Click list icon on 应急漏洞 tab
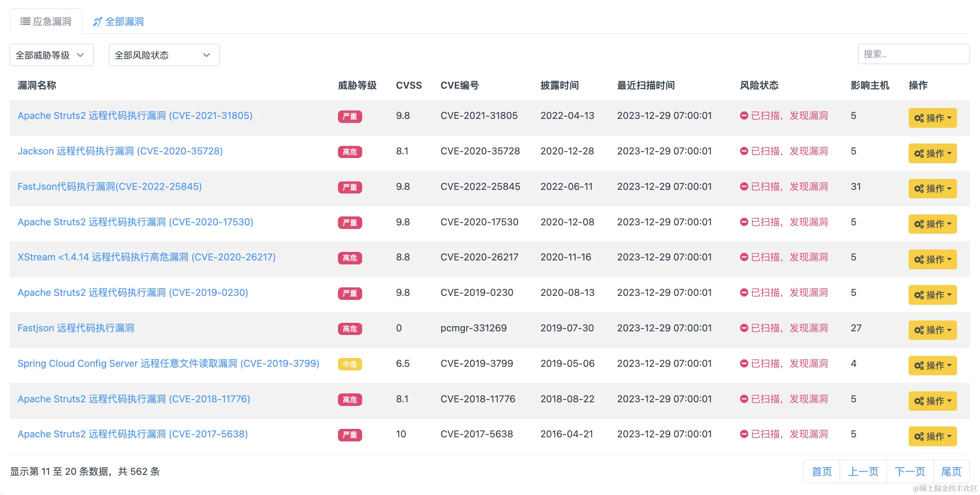The height and width of the screenshot is (495, 980). click(x=25, y=21)
